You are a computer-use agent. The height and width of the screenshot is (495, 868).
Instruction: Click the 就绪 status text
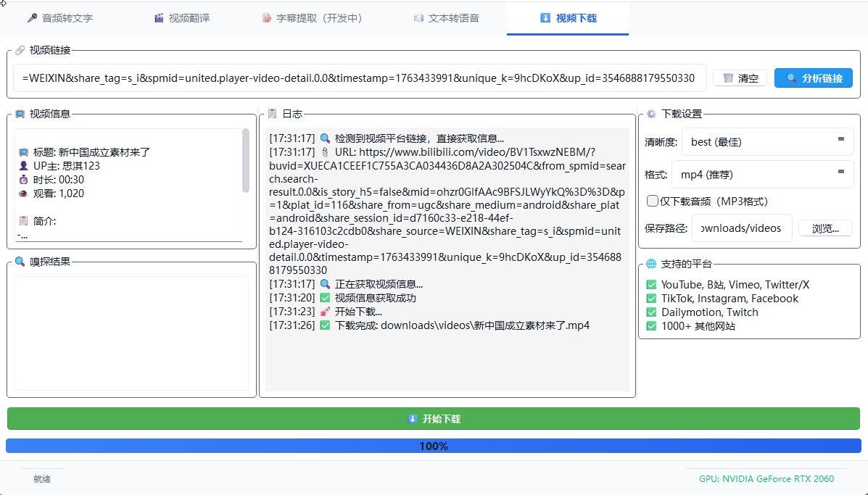tap(42, 479)
